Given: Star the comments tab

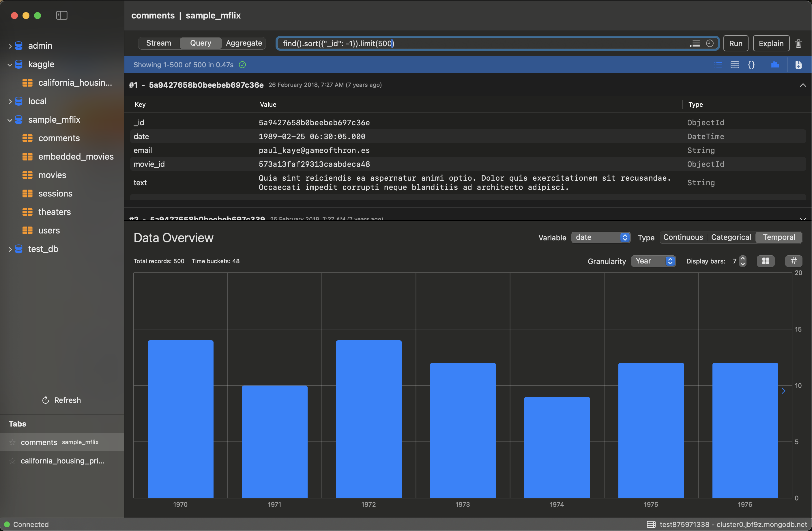Looking at the screenshot, I should coord(13,442).
